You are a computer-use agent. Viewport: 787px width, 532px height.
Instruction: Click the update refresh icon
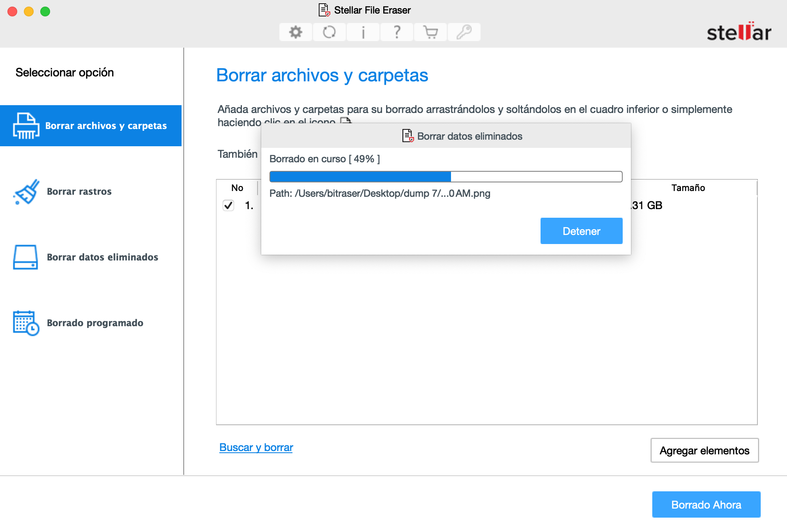point(329,32)
